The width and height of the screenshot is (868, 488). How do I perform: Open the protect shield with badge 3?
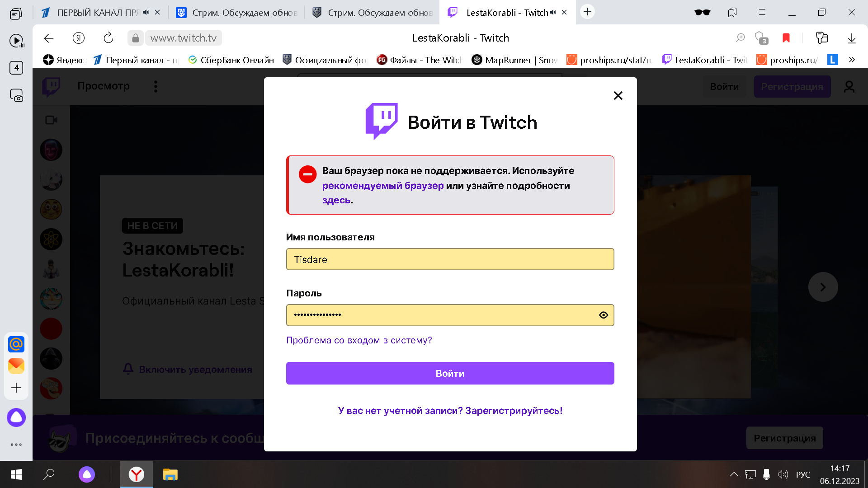tap(761, 38)
